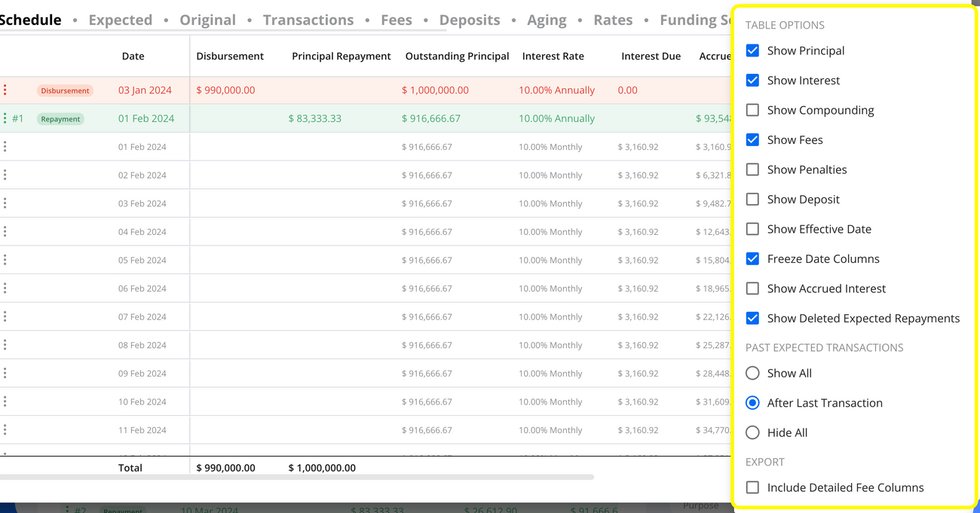This screenshot has height=513, width=980.
Task: Switch to the Expected tab
Action: tap(121, 20)
